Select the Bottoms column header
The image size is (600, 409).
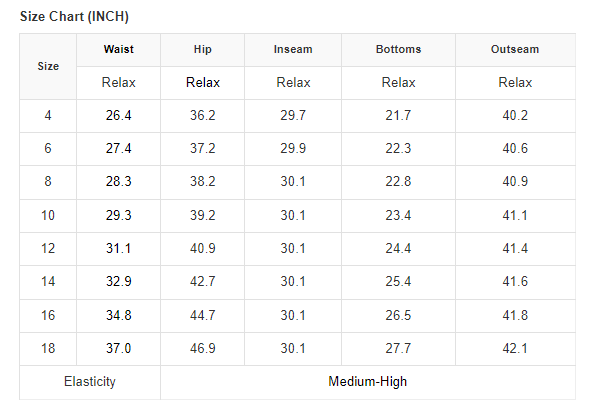point(398,49)
